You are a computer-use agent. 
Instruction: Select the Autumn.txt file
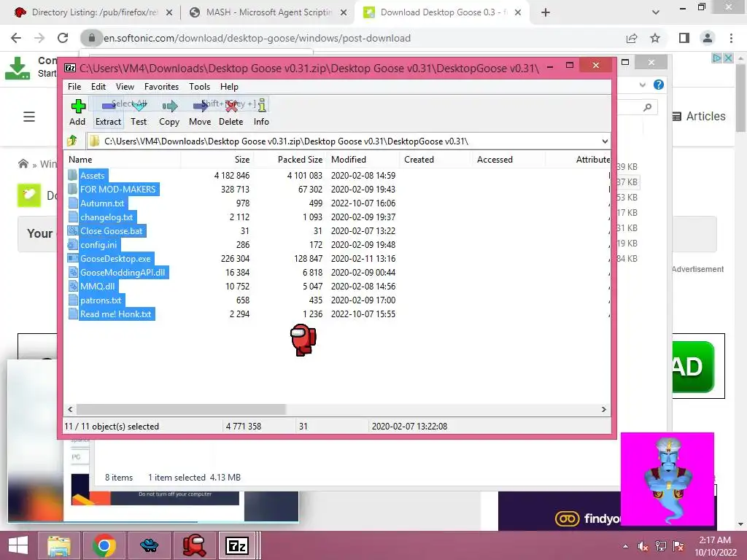tap(102, 203)
